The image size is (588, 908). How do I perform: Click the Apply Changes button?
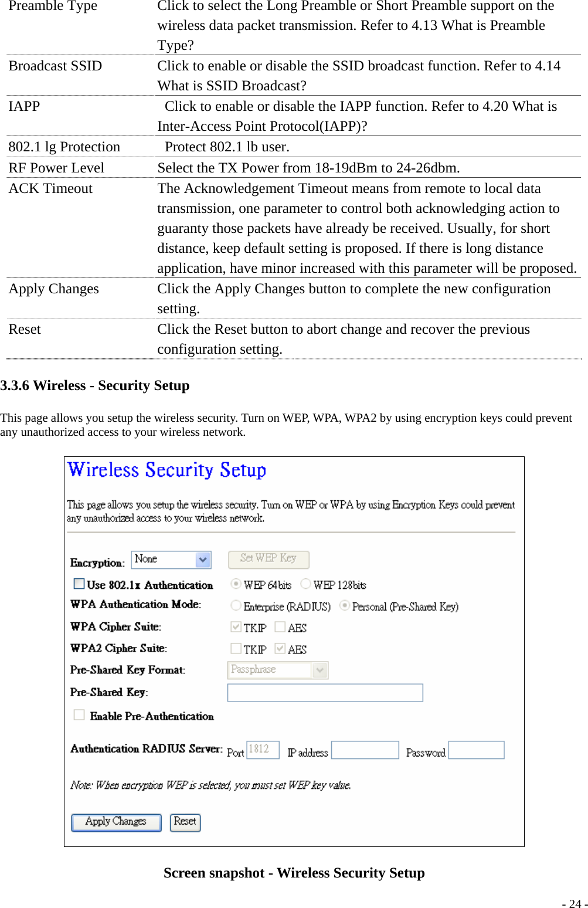pyautogui.click(x=116, y=822)
